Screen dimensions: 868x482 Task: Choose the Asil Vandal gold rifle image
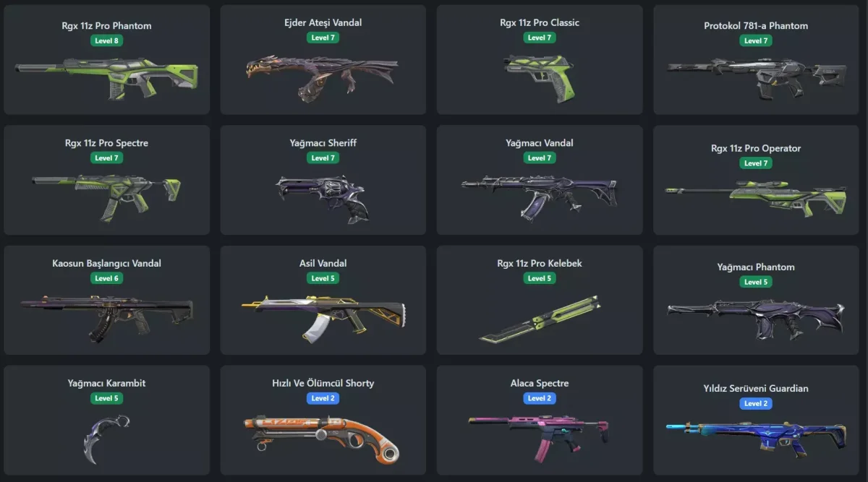coord(323,317)
